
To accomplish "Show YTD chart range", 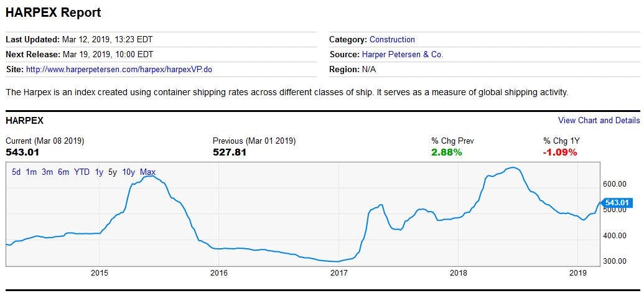I will pos(82,172).
